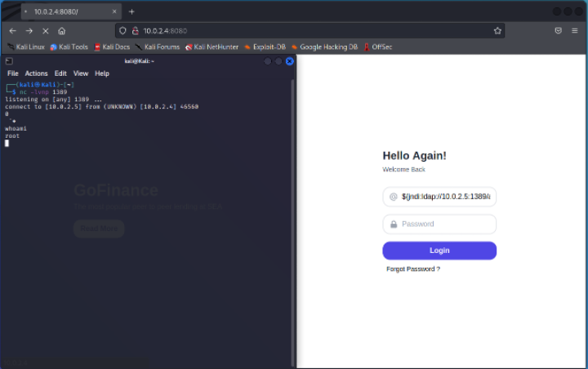Click the 'Hello Again!' heading
Image resolution: width=588 pixels, height=369 pixels.
point(414,156)
